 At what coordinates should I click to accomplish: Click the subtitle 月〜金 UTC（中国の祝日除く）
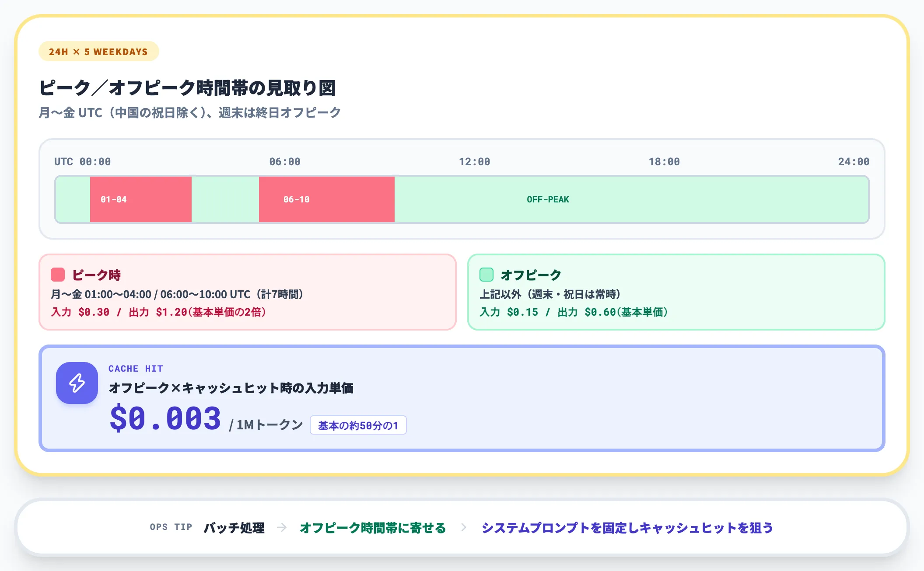click(190, 113)
